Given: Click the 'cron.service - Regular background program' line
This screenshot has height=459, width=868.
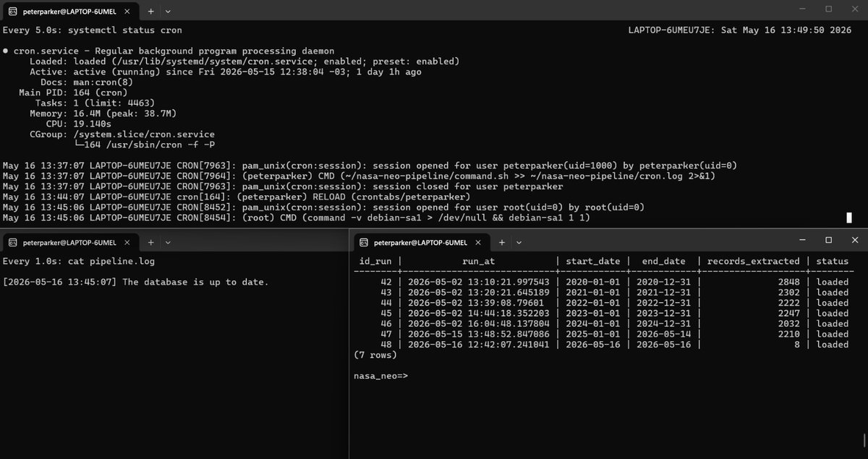Looking at the screenshot, I should (x=169, y=51).
